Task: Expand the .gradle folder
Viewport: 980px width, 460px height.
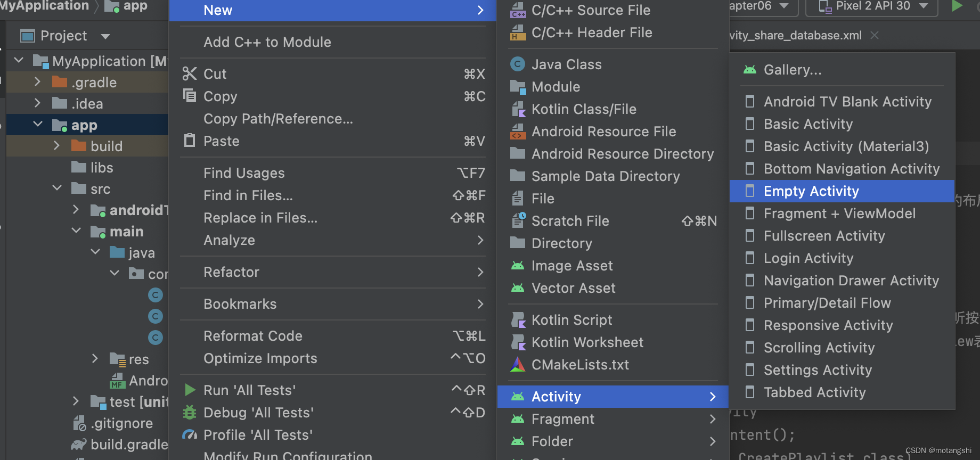Action: coord(37,82)
